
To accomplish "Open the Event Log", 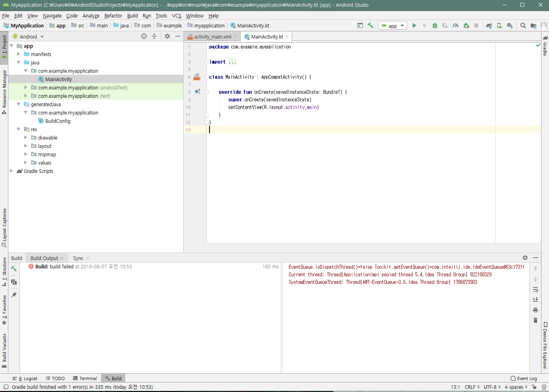I will [524, 378].
